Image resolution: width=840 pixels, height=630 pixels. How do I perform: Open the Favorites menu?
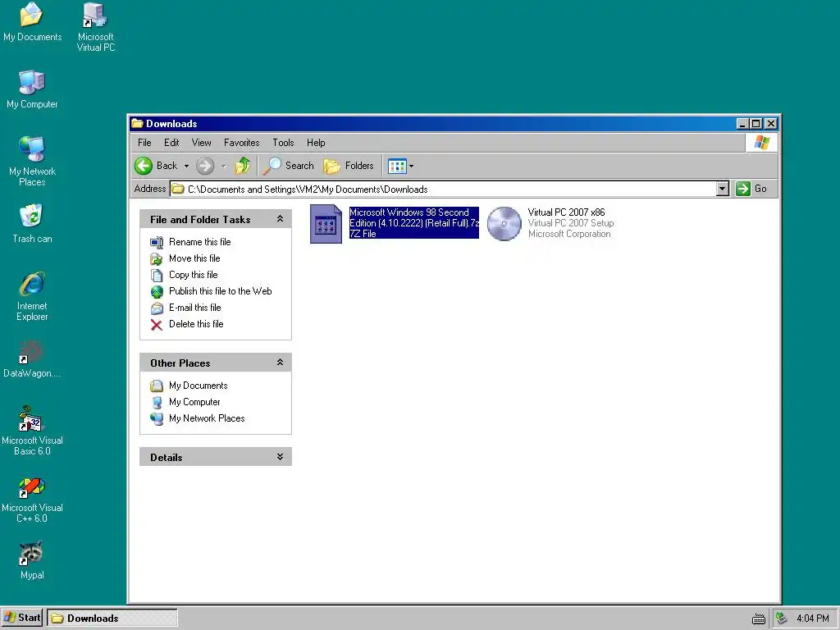(242, 143)
